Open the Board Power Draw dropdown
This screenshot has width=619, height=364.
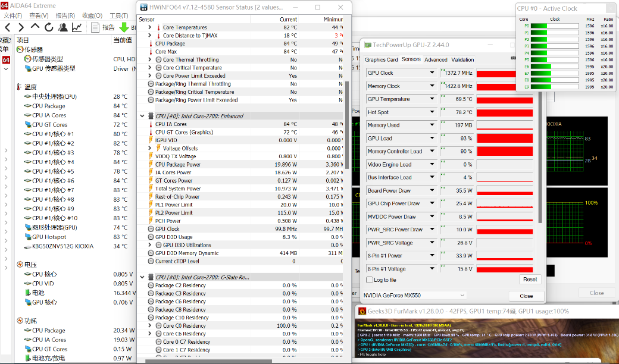click(x=432, y=190)
